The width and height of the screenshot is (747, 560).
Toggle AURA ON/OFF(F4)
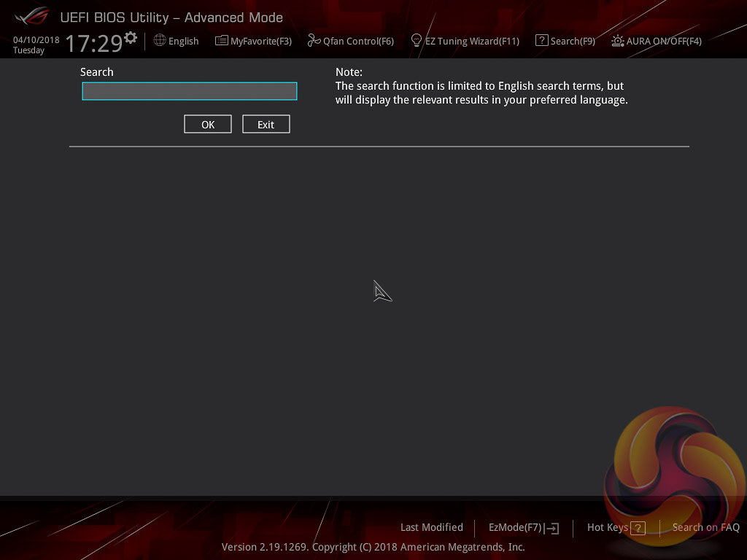(664, 42)
